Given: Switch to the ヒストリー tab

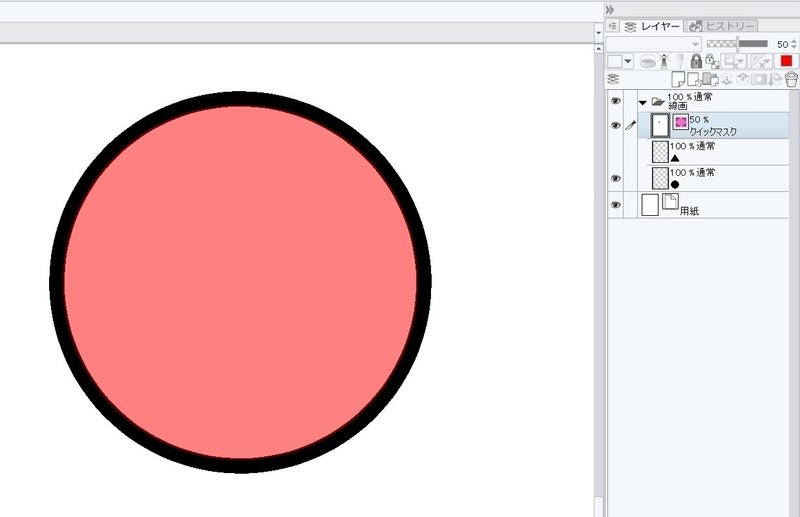Looking at the screenshot, I should [722, 26].
